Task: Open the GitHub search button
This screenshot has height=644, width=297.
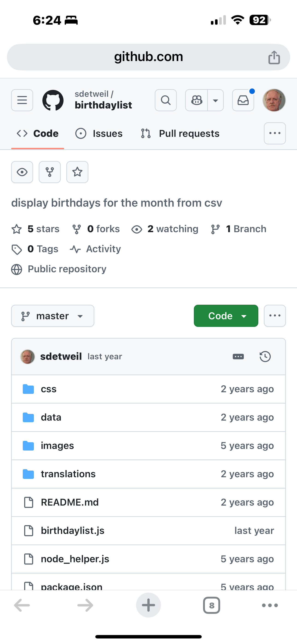Action: click(166, 100)
